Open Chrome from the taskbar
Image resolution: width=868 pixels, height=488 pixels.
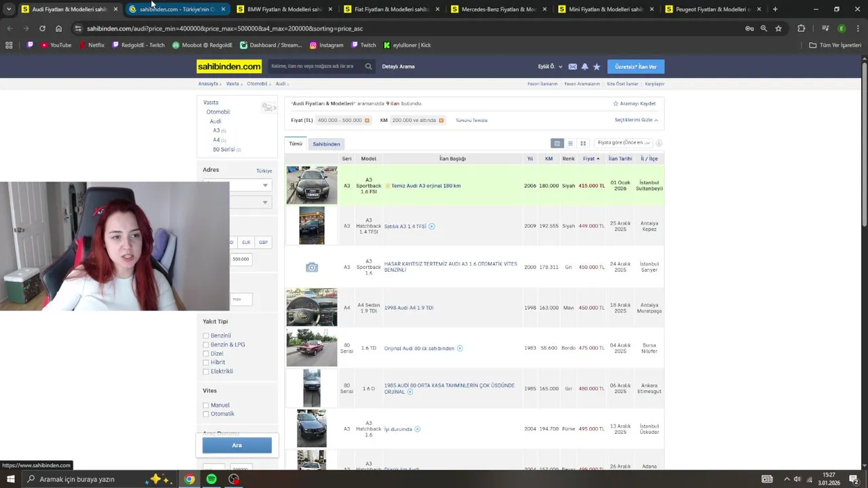[189, 479]
